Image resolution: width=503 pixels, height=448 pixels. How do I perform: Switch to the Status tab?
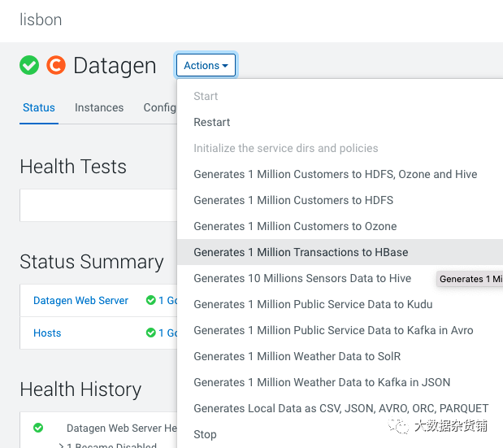tap(39, 107)
